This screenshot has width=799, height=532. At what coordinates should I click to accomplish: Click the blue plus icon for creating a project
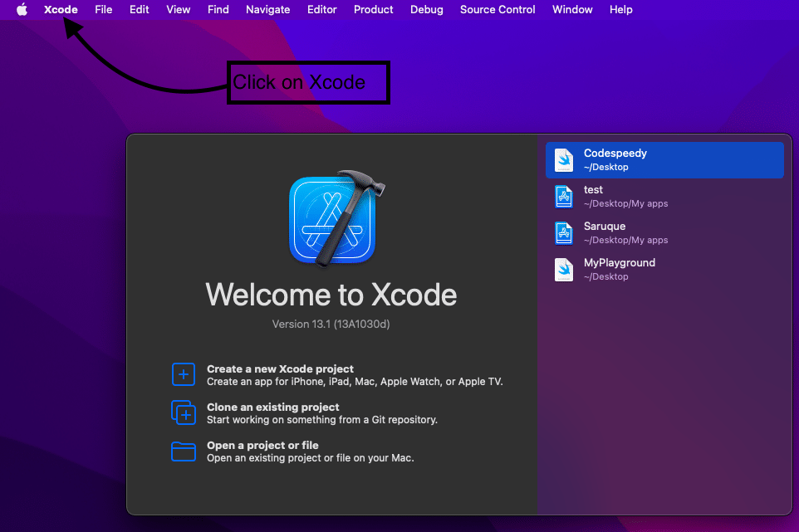point(184,374)
